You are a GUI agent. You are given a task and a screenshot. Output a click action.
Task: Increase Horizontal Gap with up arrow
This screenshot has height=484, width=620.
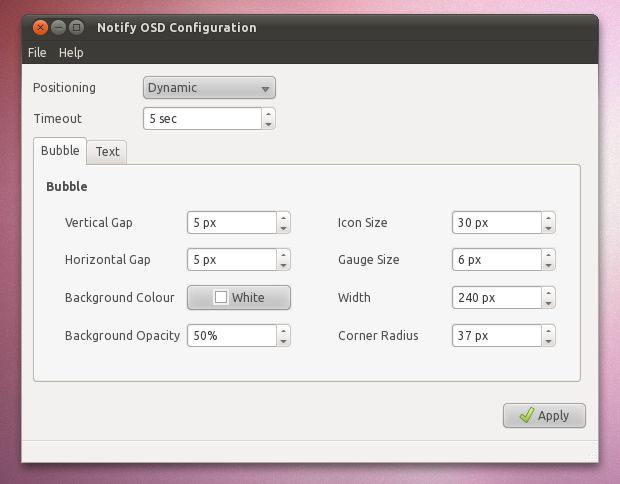point(284,255)
